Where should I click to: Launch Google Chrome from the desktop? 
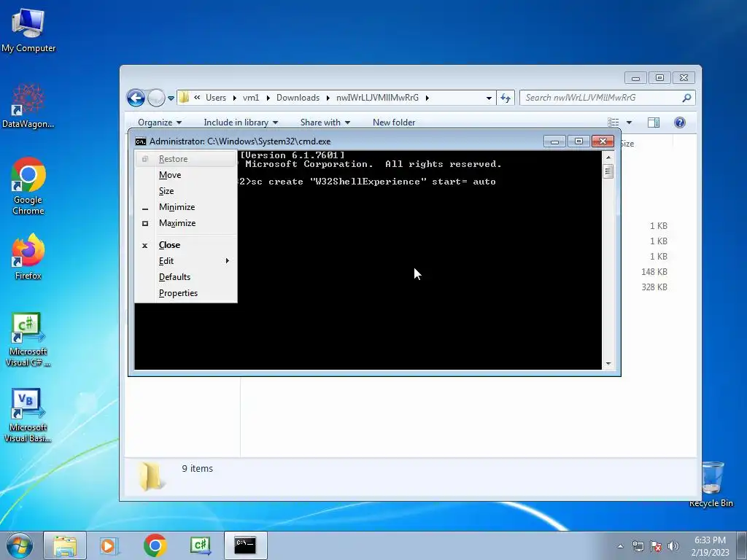(28, 186)
